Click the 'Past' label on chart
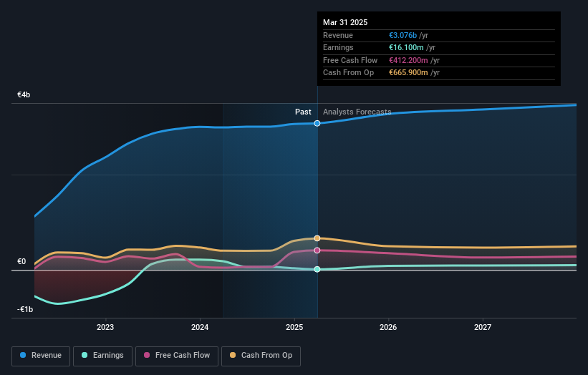 coord(303,112)
